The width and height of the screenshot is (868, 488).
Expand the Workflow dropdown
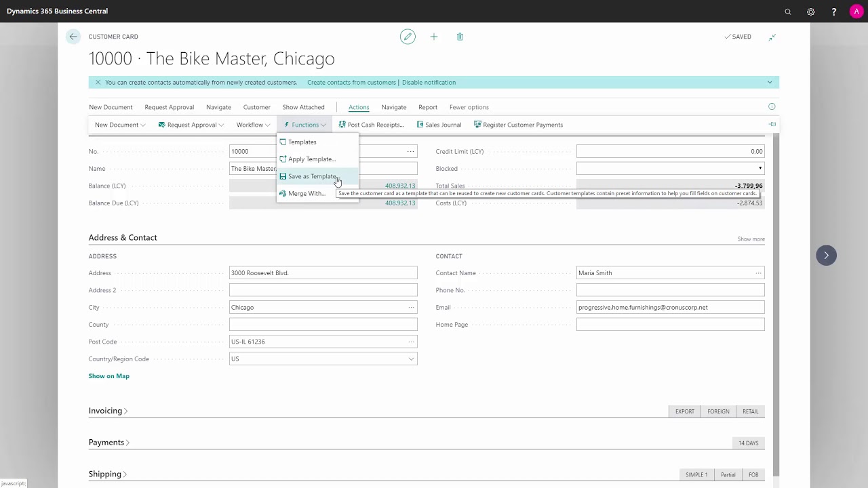[x=253, y=125]
